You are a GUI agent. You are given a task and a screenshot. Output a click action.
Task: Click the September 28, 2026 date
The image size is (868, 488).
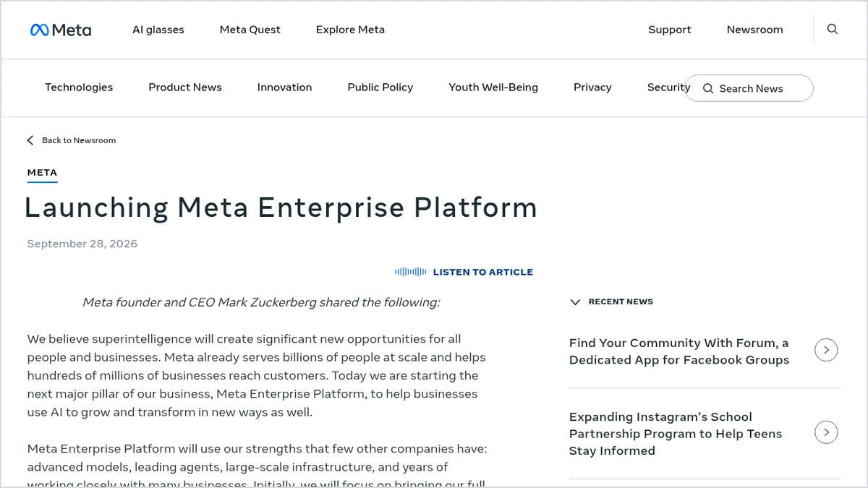(x=82, y=244)
